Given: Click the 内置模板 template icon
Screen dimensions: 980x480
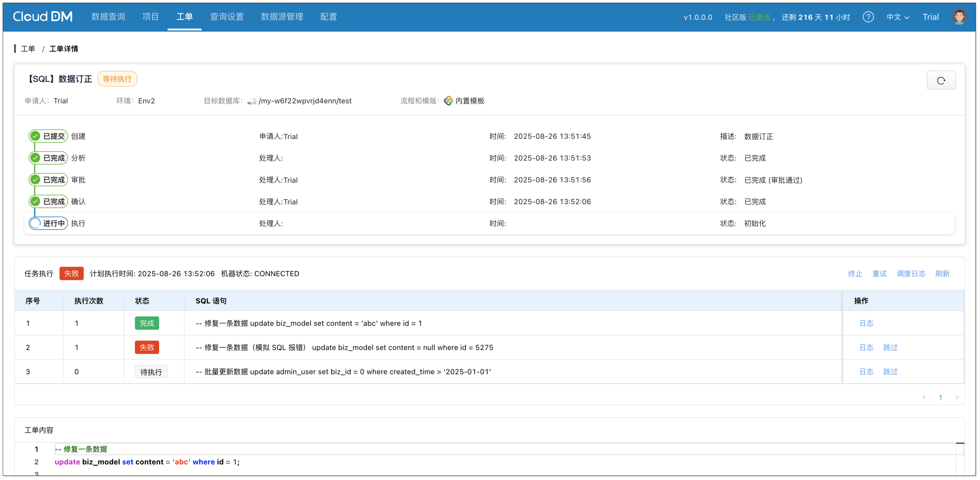Looking at the screenshot, I should pyautogui.click(x=448, y=101).
